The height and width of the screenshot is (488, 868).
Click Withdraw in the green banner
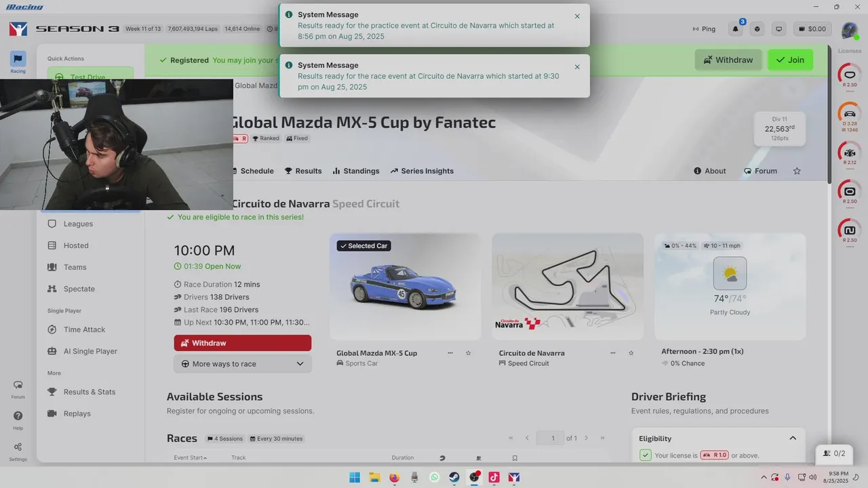coord(728,60)
